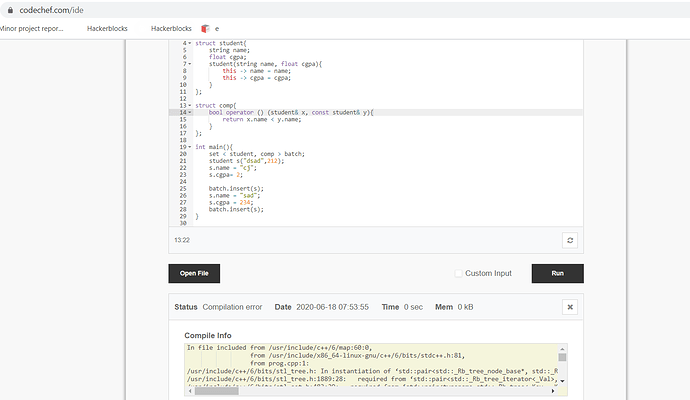Click line number 21 in the gutter

click(x=183, y=161)
